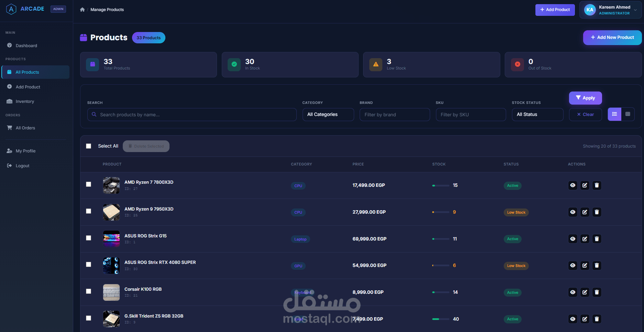Viewport: 644px width, 332px height.
Task: Select All Products in the sidebar
Action: 36,72
